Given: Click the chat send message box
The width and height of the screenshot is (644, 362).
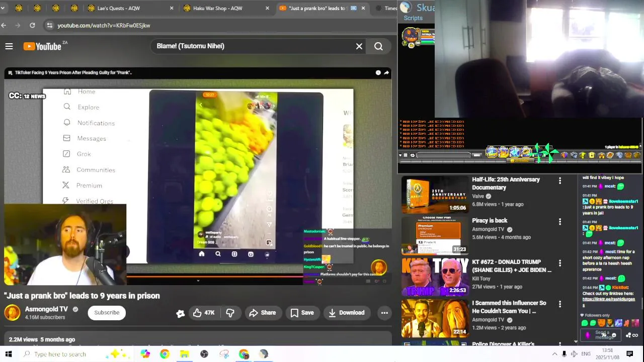Looking at the screenshot, I should (602, 335).
